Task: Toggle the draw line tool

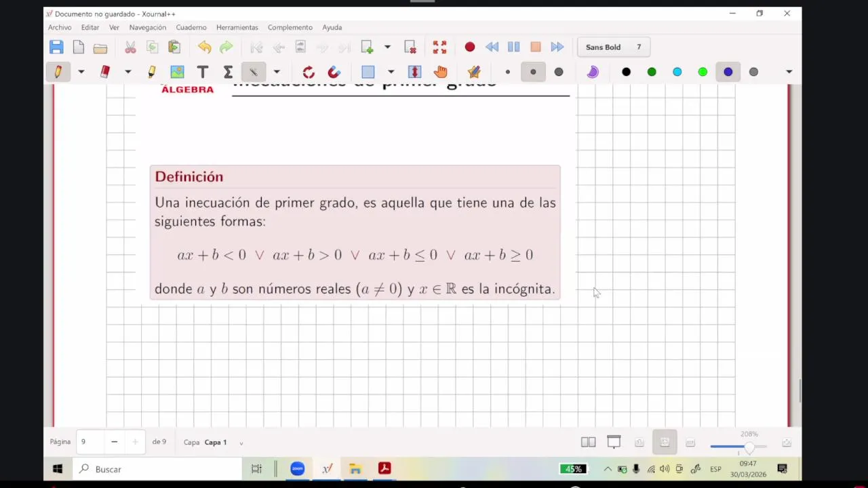Action: click(253, 72)
